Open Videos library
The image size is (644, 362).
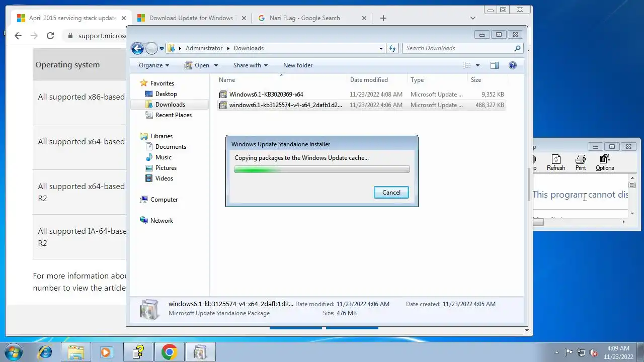point(164,178)
